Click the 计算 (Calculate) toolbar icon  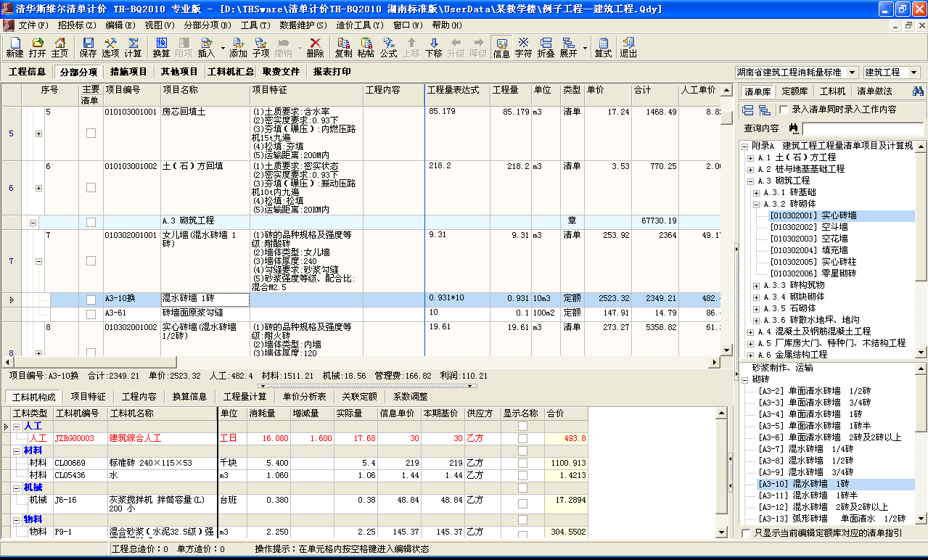point(133,48)
